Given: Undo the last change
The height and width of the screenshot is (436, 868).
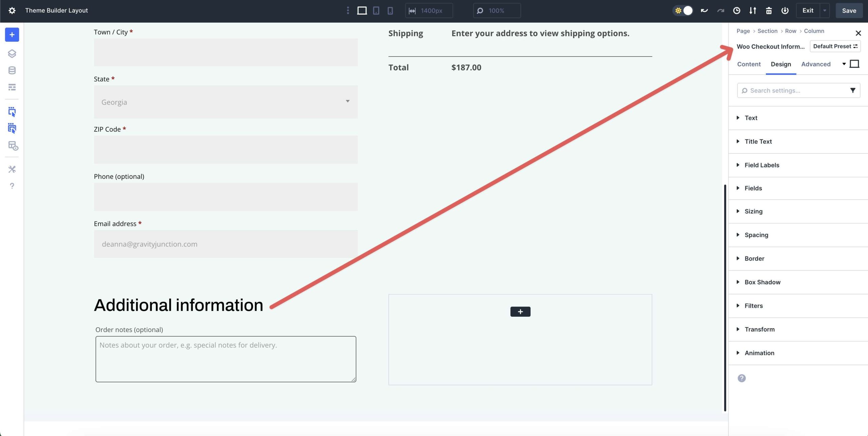Looking at the screenshot, I should coord(704,11).
